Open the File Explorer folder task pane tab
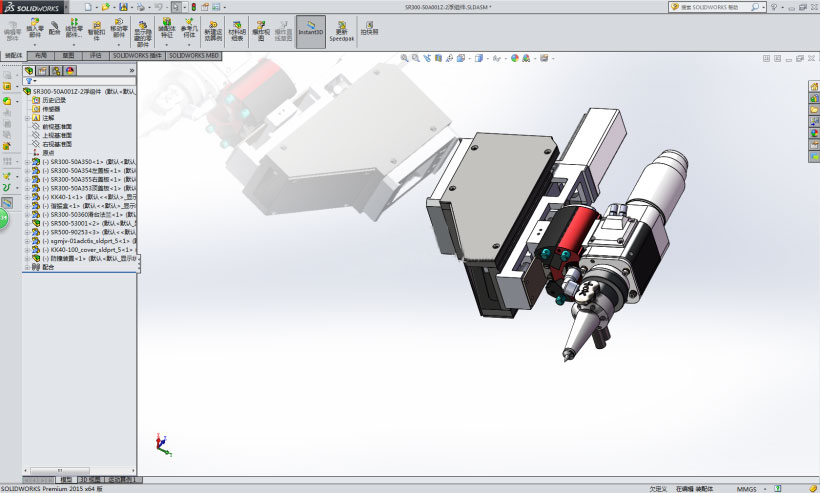The height and width of the screenshot is (493, 820). click(x=814, y=110)
